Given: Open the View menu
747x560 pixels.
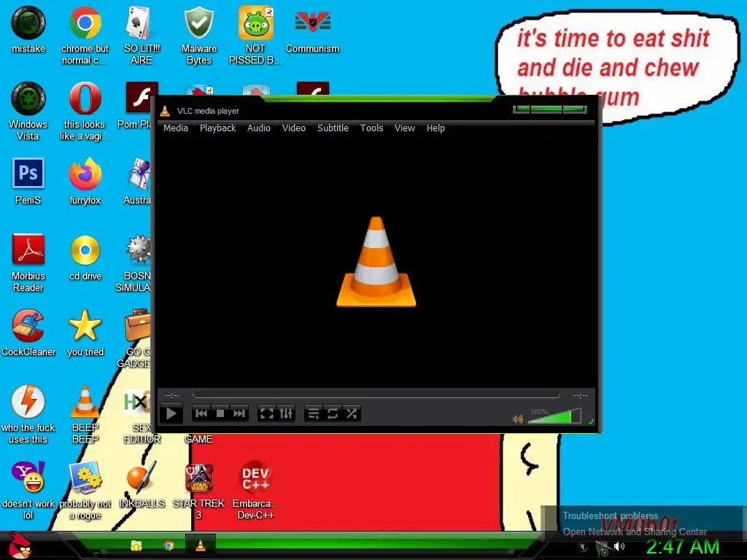Looking at the screenshot, I should (x=404, y=128).
